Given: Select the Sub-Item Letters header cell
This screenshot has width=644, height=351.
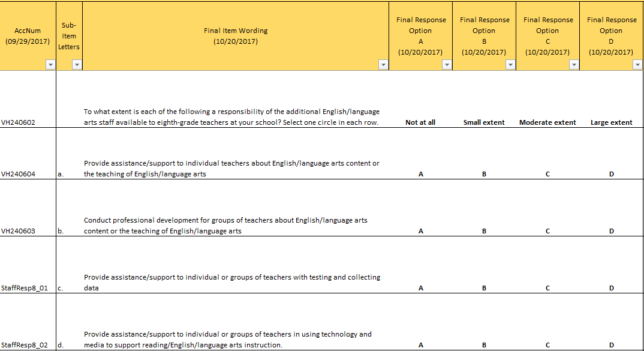Looking at the screenshot, I should 69,36.
